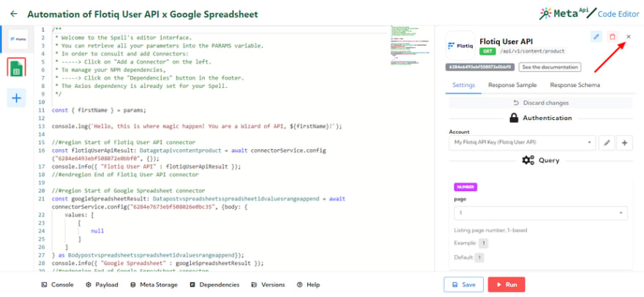Switch to the Response Schema tab
This screenshot has width=644, height=297.
click(x=575, y=85)
